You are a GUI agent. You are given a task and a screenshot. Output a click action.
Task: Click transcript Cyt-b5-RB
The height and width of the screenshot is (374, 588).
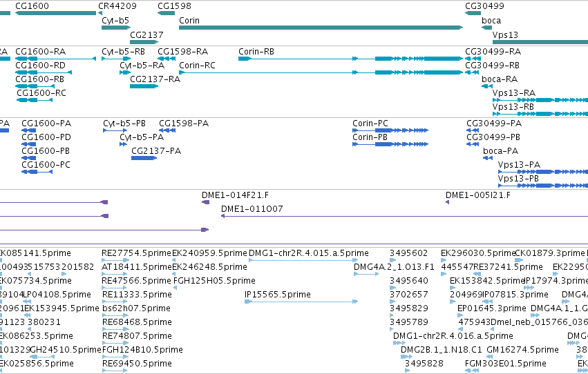116,59
